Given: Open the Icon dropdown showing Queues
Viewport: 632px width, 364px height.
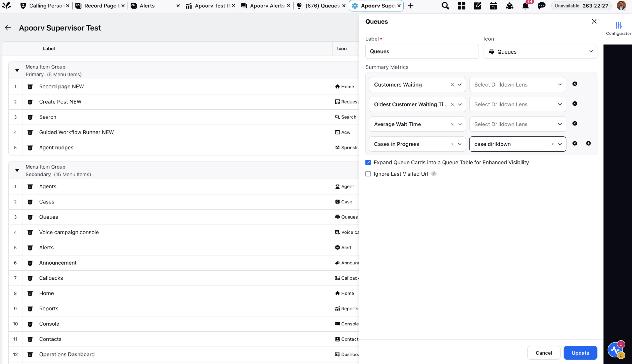Looking at the screenshot, I should tap(540, 52).
